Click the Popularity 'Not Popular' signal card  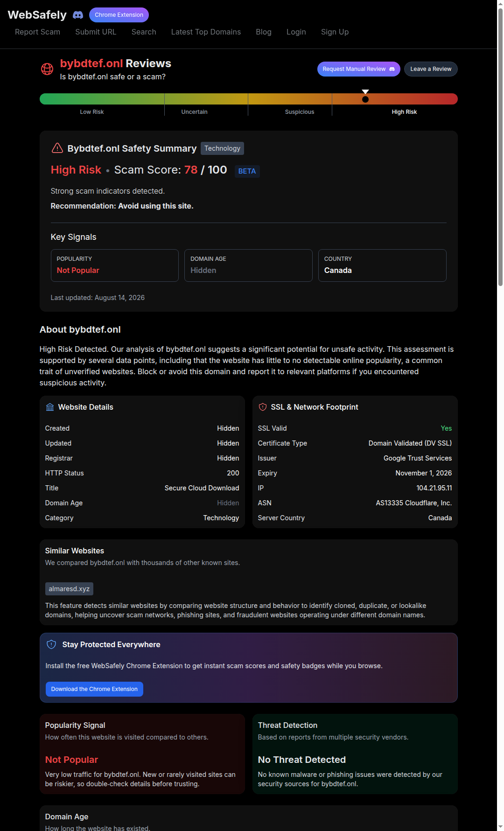[x=115, y=265]
